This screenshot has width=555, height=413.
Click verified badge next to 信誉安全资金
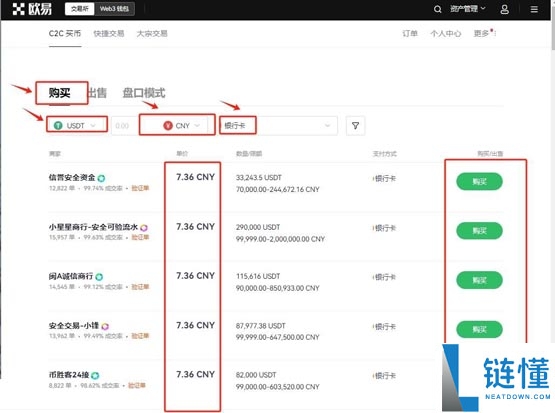[101, 178]
